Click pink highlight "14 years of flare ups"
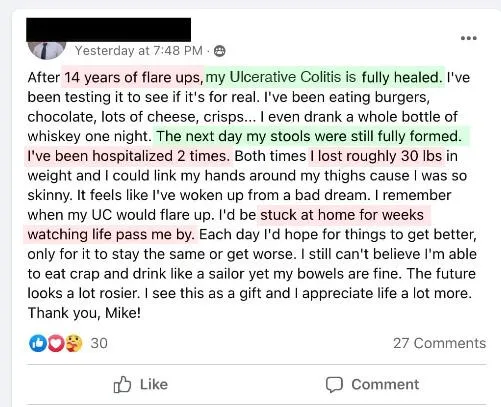The image size is (501, 407). pos(133,77)
